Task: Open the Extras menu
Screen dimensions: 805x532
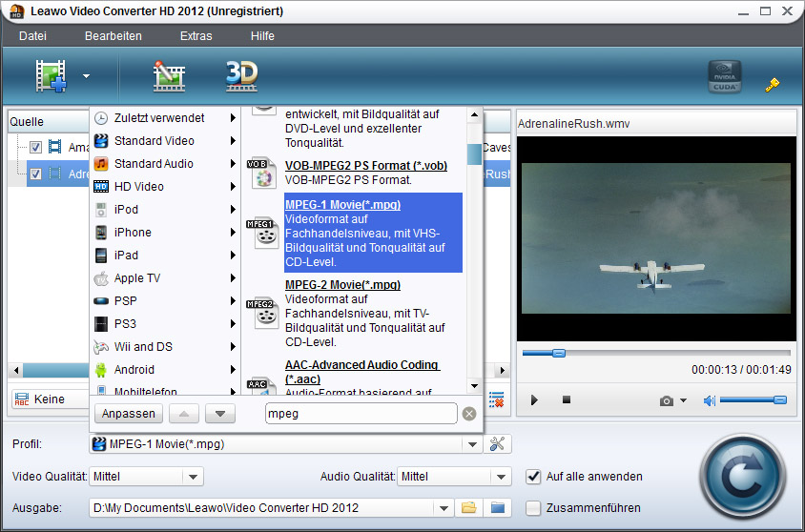Action: click(x=196, y=36)
